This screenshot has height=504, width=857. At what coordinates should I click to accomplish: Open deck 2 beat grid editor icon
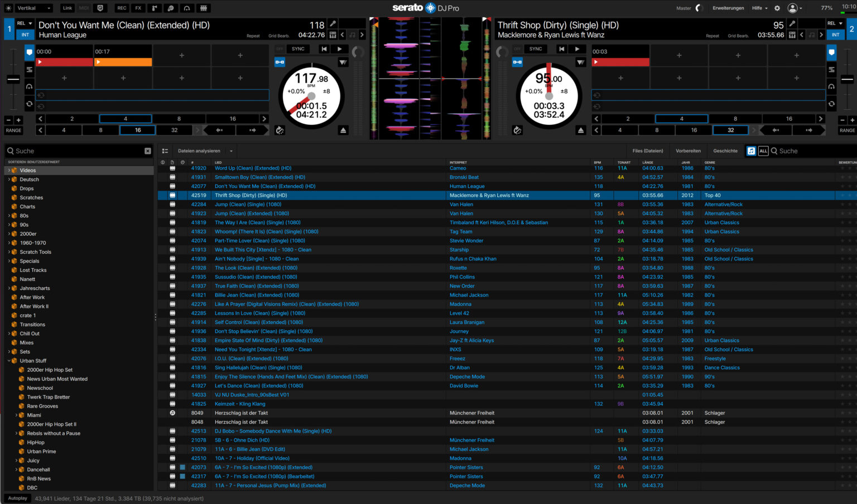792,35
